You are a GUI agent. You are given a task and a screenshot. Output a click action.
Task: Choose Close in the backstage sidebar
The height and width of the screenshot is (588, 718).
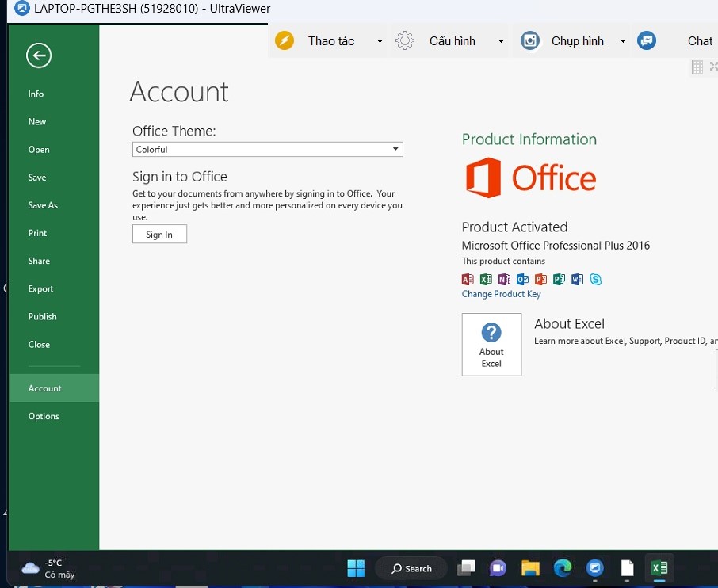point(39,345)
